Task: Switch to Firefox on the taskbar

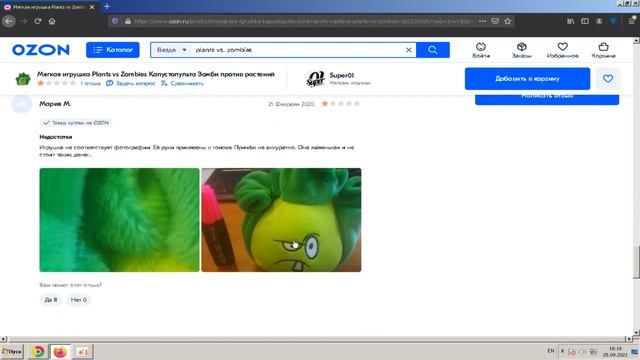Action: [x=60, y=351]
